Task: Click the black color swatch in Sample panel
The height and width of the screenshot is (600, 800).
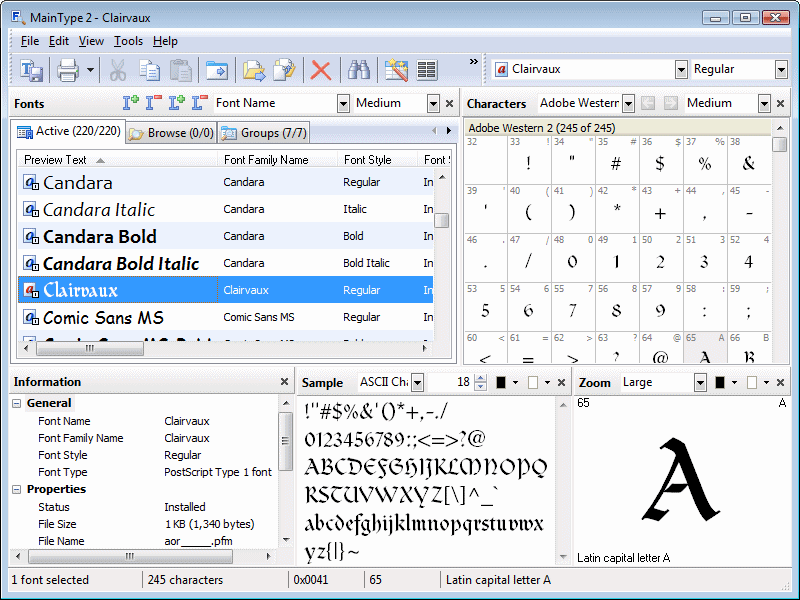Action: click(x=501, y=382)
